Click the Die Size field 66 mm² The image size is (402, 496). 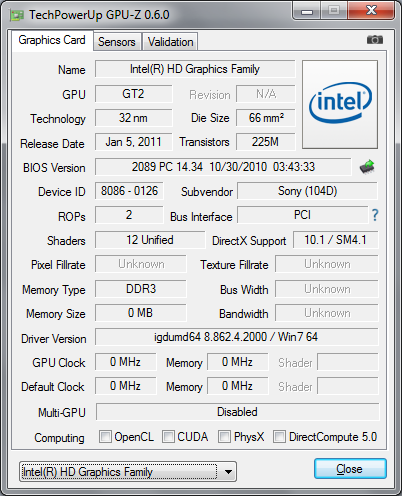(x=266, y=118)
